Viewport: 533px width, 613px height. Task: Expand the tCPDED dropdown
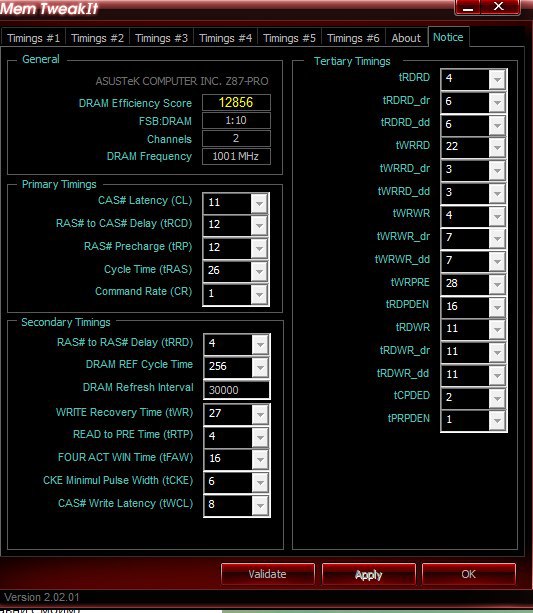click(x=497, y=398)
